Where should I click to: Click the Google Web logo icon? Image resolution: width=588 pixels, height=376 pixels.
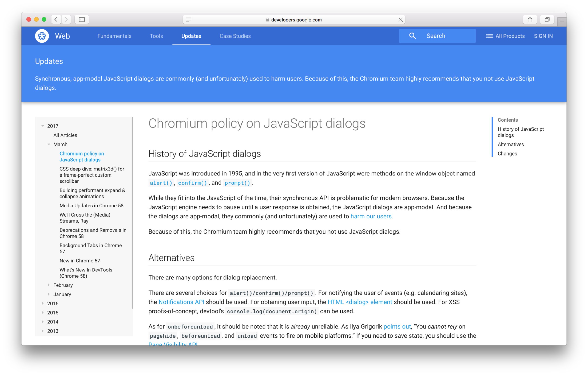coord(42,36)
